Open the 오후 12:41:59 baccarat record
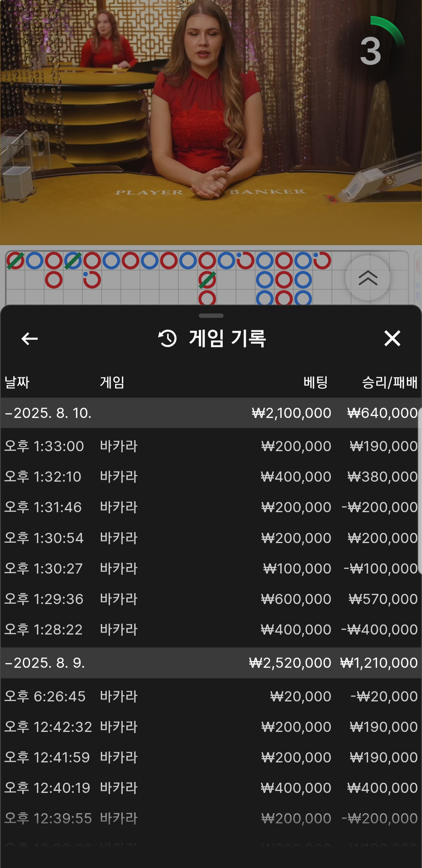Image resolution: width=422 pixels, height=868 pixels. pos(211,757)
